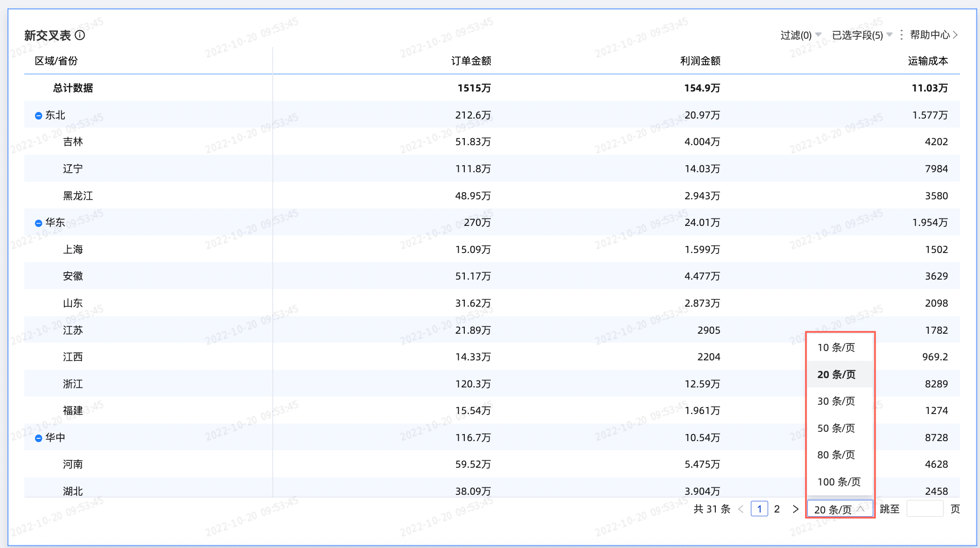The width and height of the screenshot is (980, 548).
Task: Select the 河南 row
Action: tap(492, 464)
